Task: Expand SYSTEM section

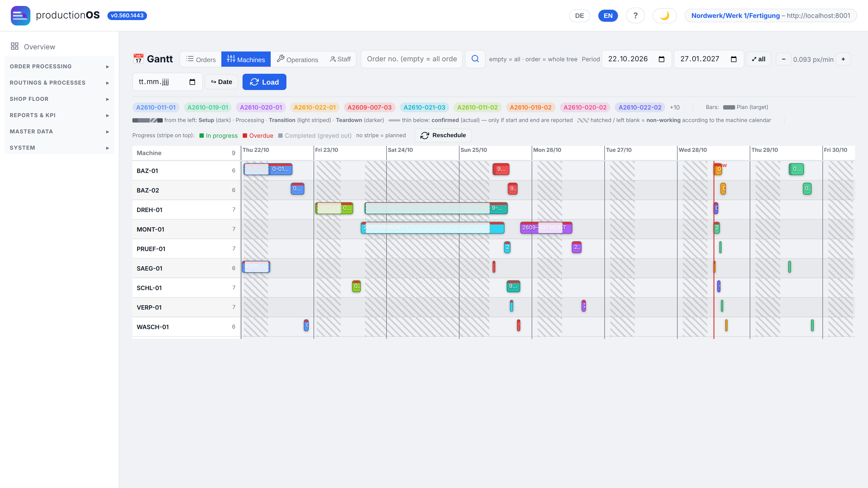Action: (x=59, y=147)
